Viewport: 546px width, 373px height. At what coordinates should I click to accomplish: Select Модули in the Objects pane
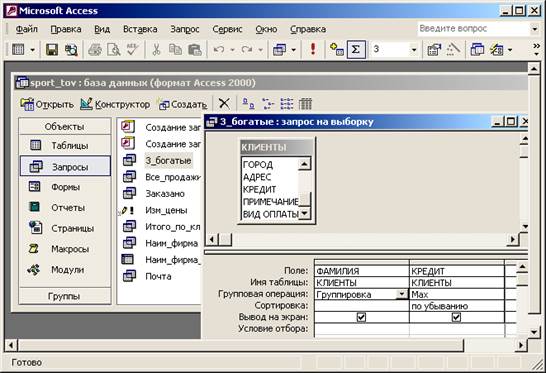pyautogui.click(x=65, y=270)
